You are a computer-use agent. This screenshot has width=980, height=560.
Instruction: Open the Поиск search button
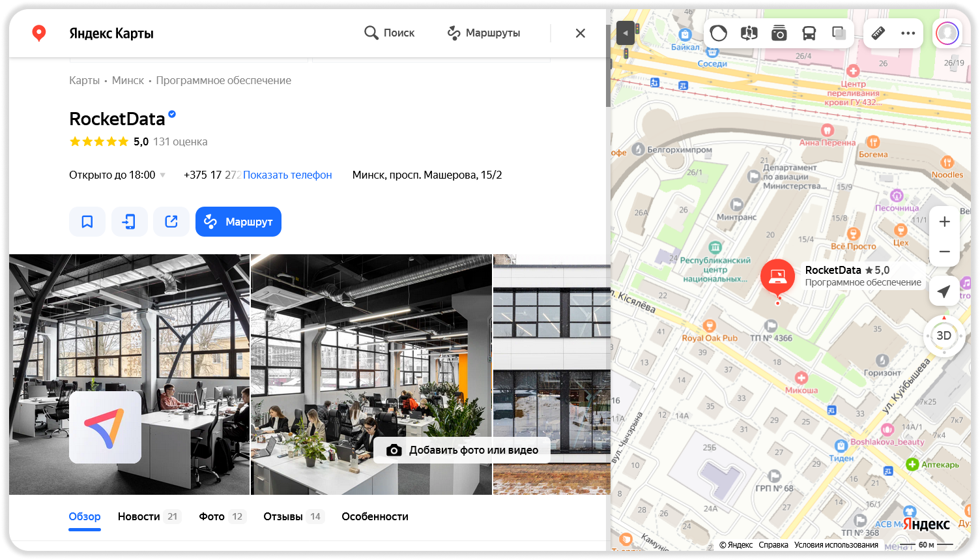click(x=390, y=33)
